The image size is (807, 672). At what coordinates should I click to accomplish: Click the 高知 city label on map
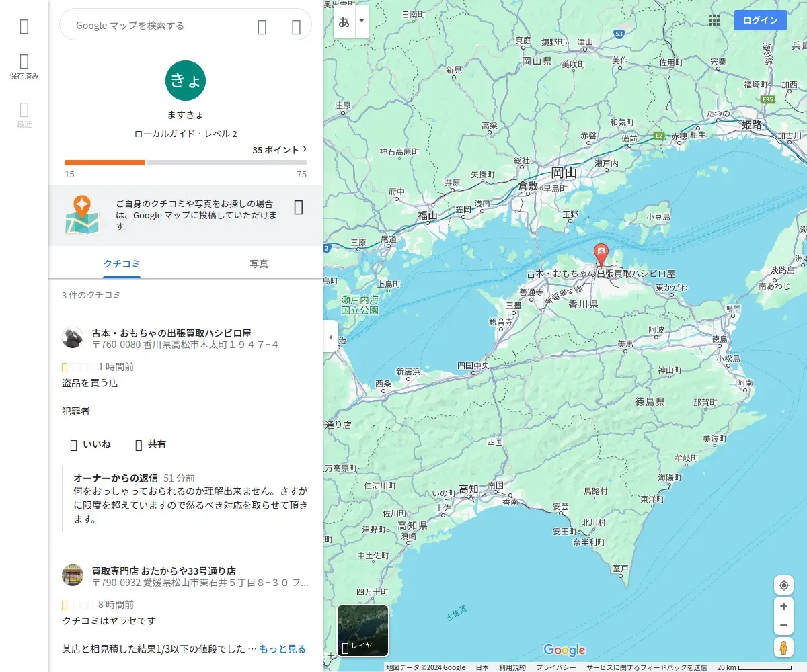(469, 489)
